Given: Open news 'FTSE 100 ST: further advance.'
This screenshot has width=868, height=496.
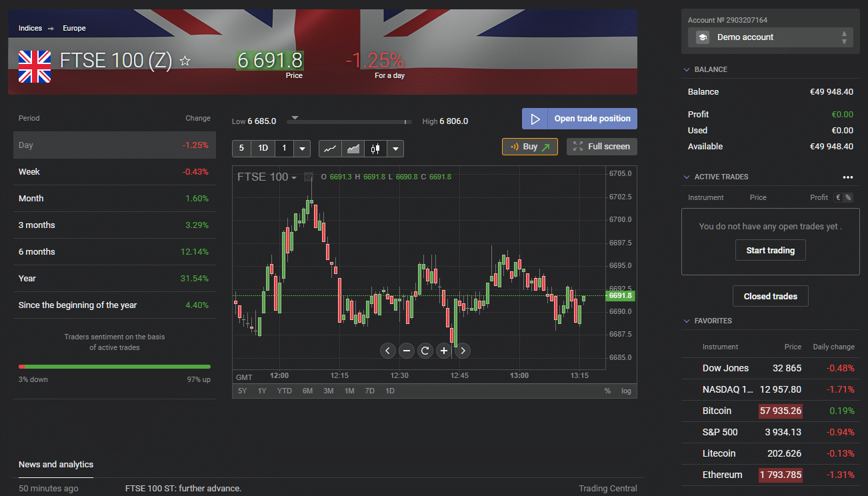Looking at the screenshot, I should [x=183, y=488].
